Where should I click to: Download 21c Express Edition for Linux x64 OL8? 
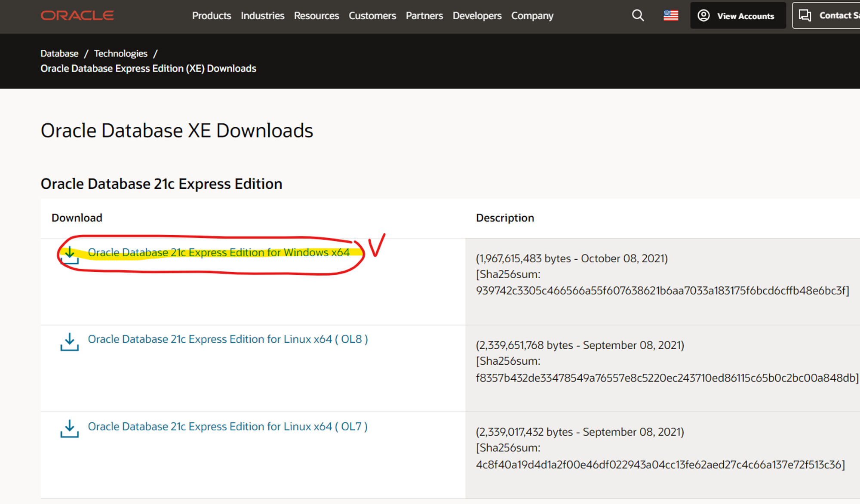click(228, 339)
